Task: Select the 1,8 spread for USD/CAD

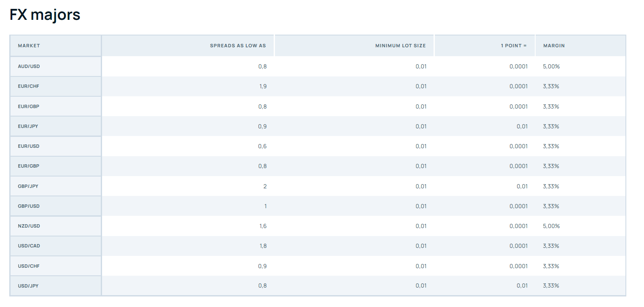Action: pos(263,246)
